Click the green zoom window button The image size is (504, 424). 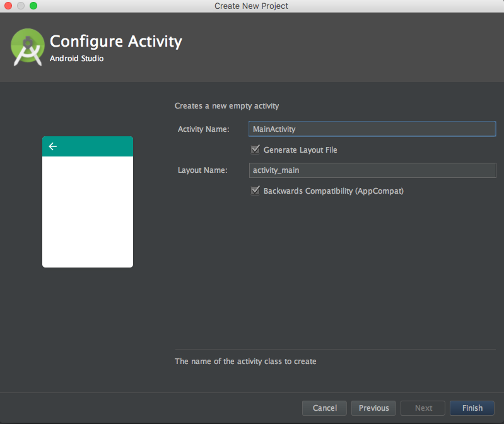click(33, 6)
